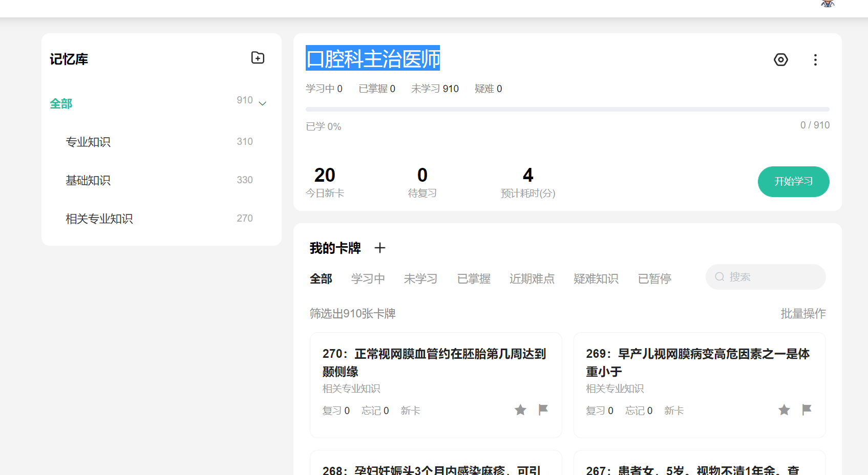The width and height of the screenshot is (868, 475).
Task: Open card 270 about 视网膜血管
Action: [436, 385]
